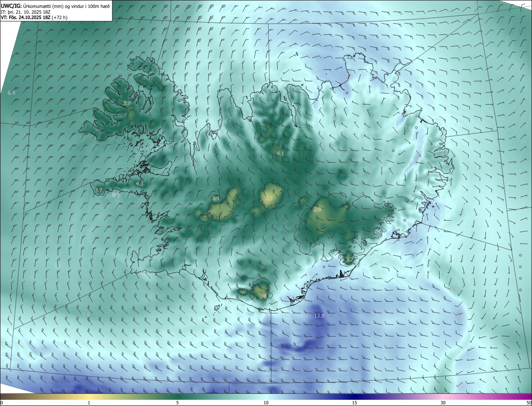
Task: Click the valid time 'VT: Fös. 24.10.2025 18Z'
Action: 26,17
